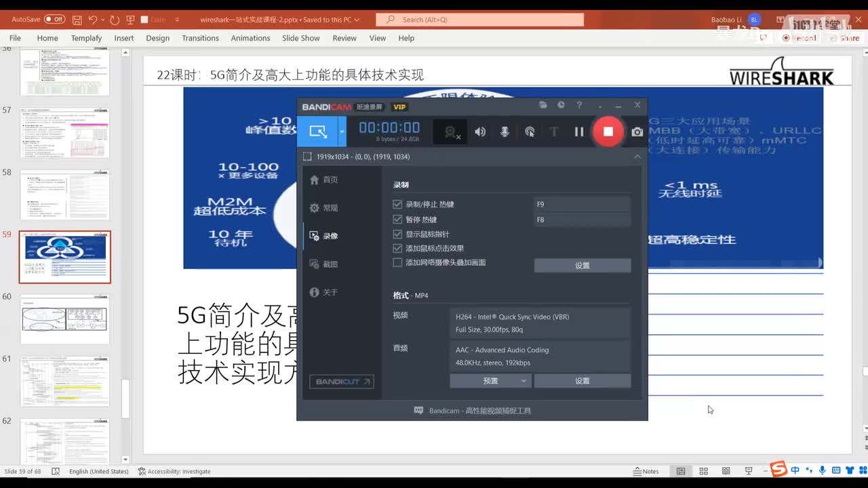This screenshot has width=868, height=488.
Task: Uncheck 录制/停止 热键 checkbox
Action: 397,204
